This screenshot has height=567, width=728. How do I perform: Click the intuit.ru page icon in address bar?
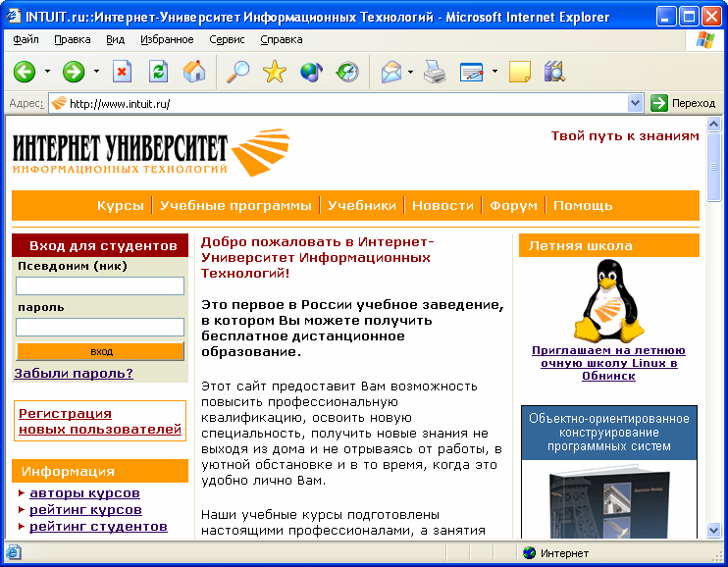pyautogui.click(x=59, y=103)
